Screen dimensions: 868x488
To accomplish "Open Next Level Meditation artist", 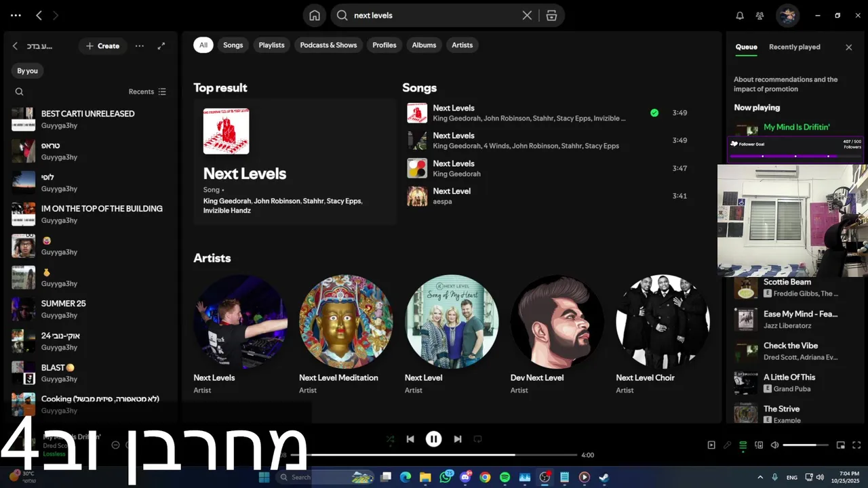I will click(x=346, y=335).
